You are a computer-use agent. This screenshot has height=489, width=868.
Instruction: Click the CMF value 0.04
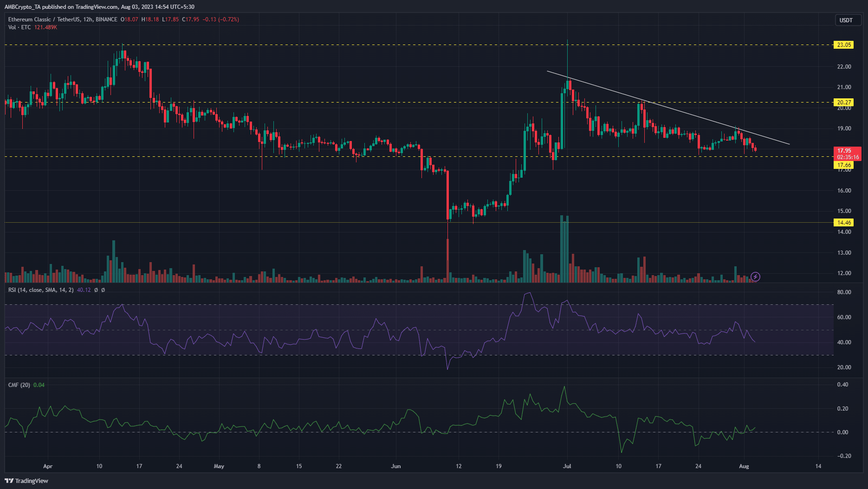(39, 385)
